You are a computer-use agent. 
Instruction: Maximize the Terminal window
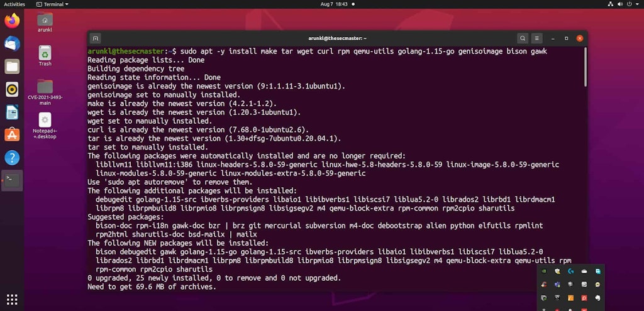click(x=567, y=38)
